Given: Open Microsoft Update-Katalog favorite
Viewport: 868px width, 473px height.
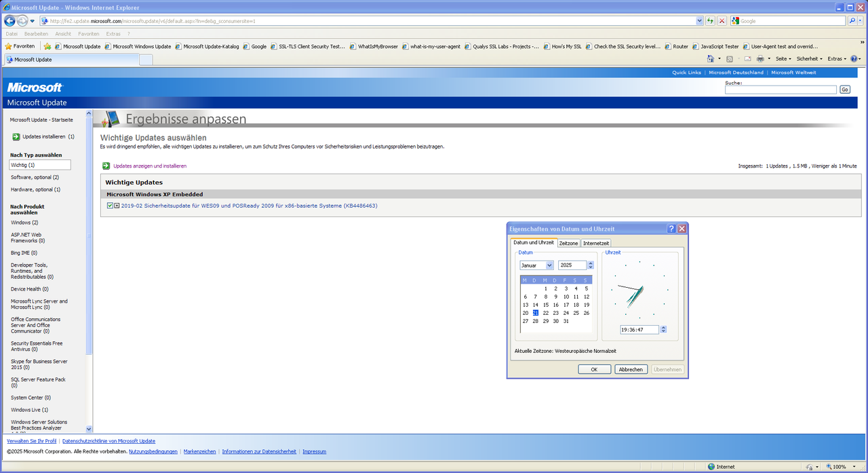Looking at the screenshot, I should (207, 46).
